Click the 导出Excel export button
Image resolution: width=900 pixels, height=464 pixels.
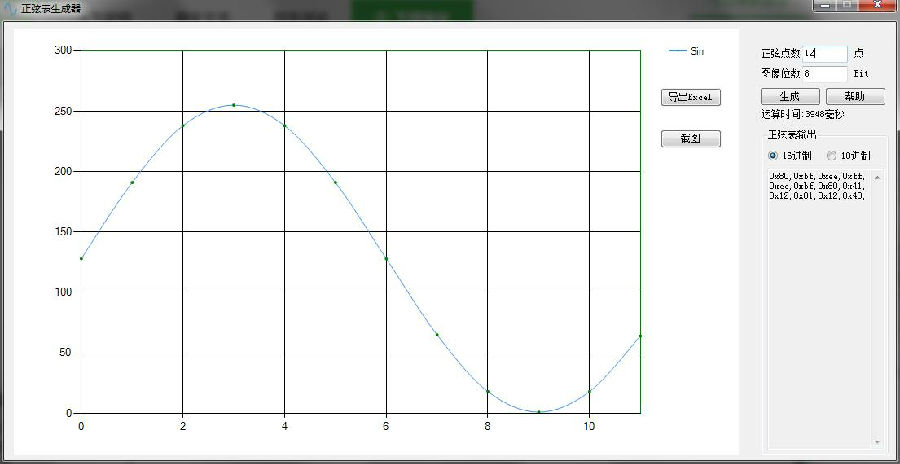coord(690,98)
